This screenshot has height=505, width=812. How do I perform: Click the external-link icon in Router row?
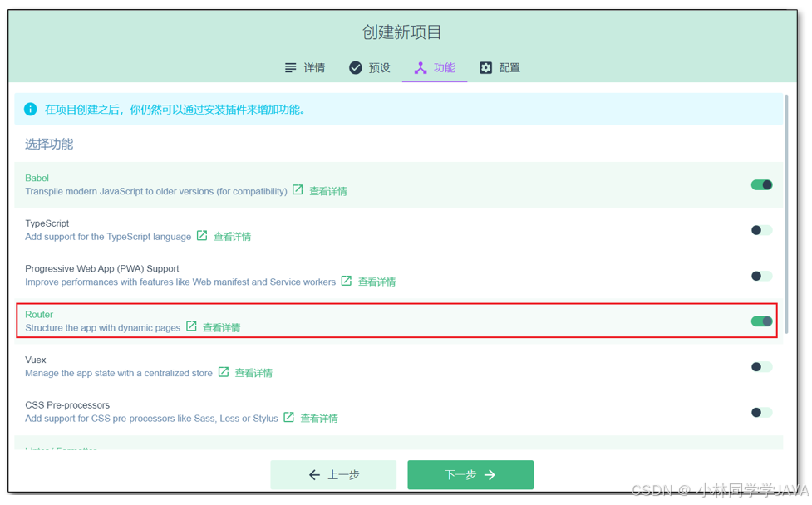coord(191,326)
